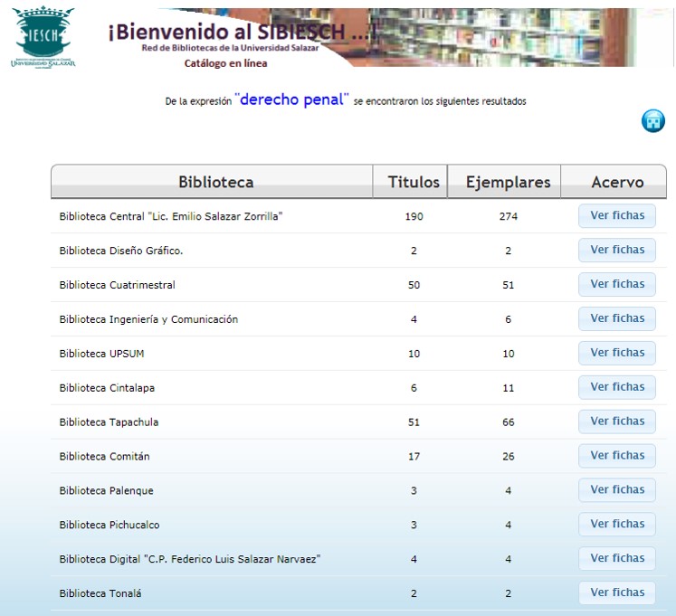Show fichas for Biblioteca Ingeniería y Comunicación

coord(616,319)
